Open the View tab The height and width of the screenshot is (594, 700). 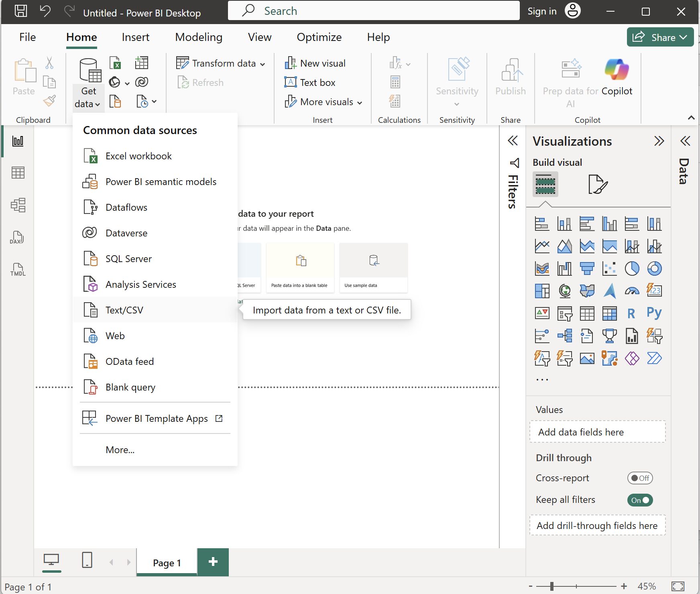259,37
